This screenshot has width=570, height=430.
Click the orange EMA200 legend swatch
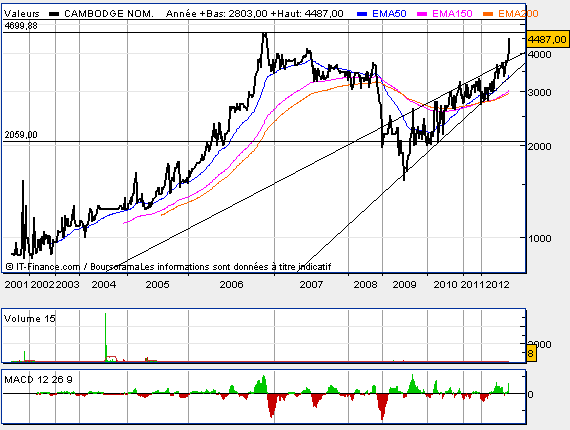click(x=488, y=14)
